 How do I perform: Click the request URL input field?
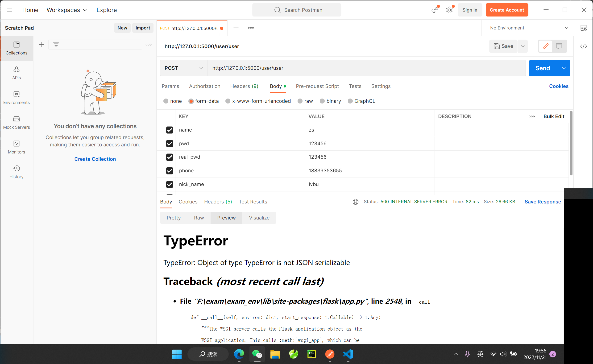click(366, 68)
